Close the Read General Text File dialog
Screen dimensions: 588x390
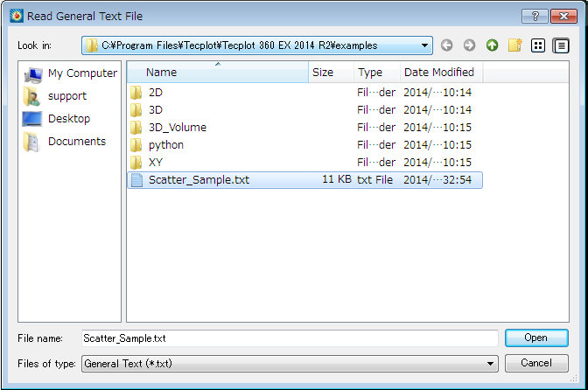563,16
